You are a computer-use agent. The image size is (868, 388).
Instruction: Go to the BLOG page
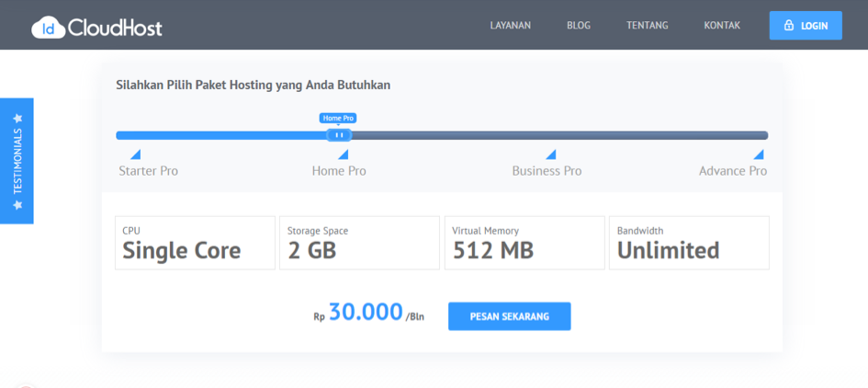pyautogui.click(x=579, y=26)
